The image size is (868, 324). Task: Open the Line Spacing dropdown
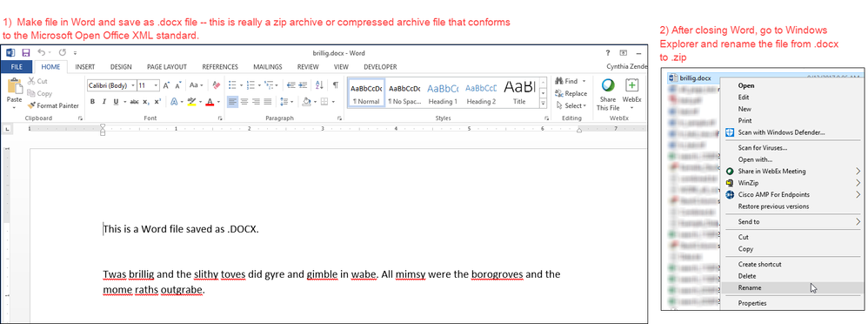(287, 102)
